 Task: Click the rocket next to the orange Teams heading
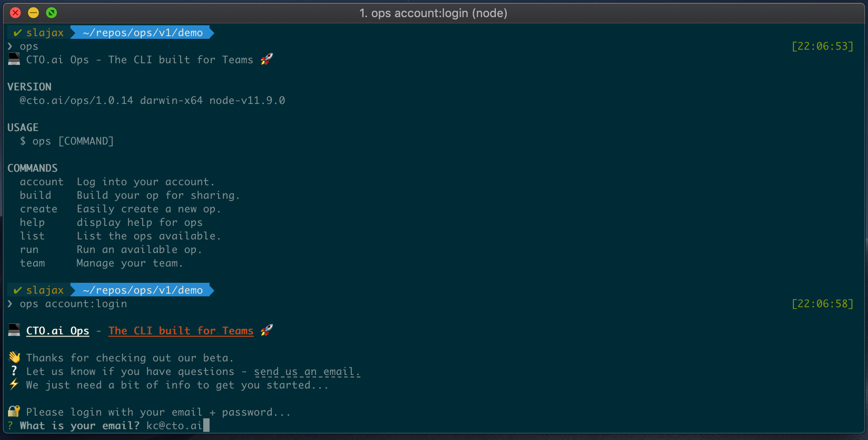coord(266,330)
